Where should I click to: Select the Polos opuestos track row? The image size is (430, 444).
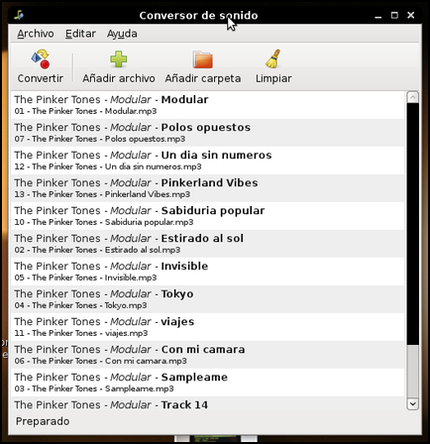point(207,132)
